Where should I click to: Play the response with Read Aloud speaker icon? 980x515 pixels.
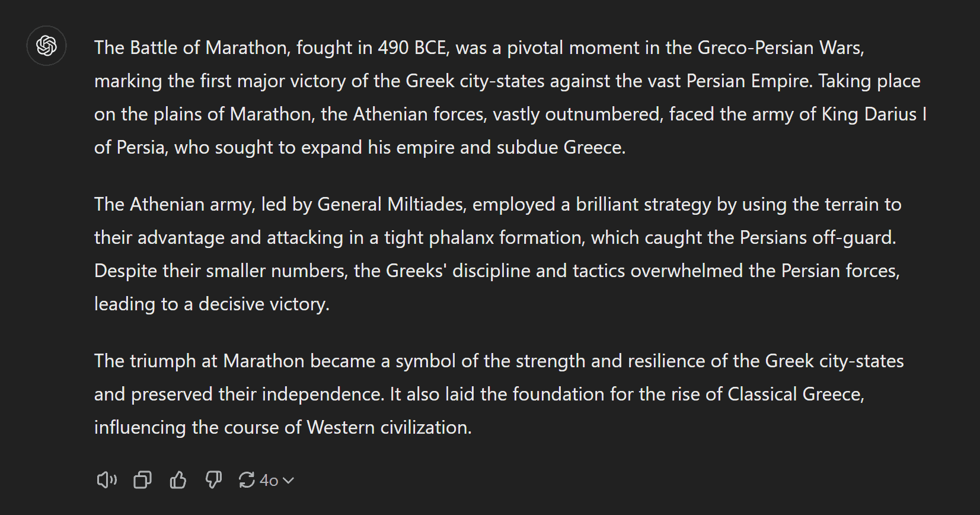point(107,479)
